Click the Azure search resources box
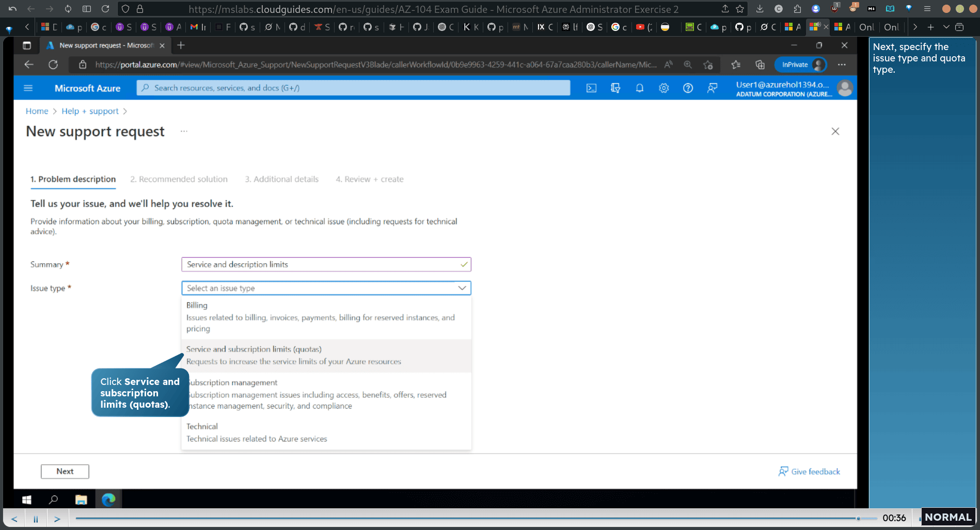980x530 pixels. (354, 88)
